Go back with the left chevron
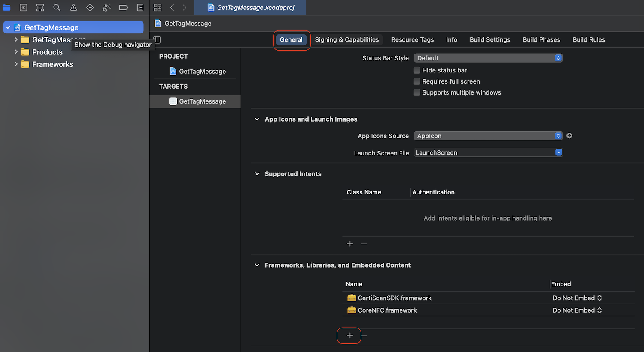Image resolution: width=644 pixels, height=352 pixels. pyautogui.click(x=172, y=7)
